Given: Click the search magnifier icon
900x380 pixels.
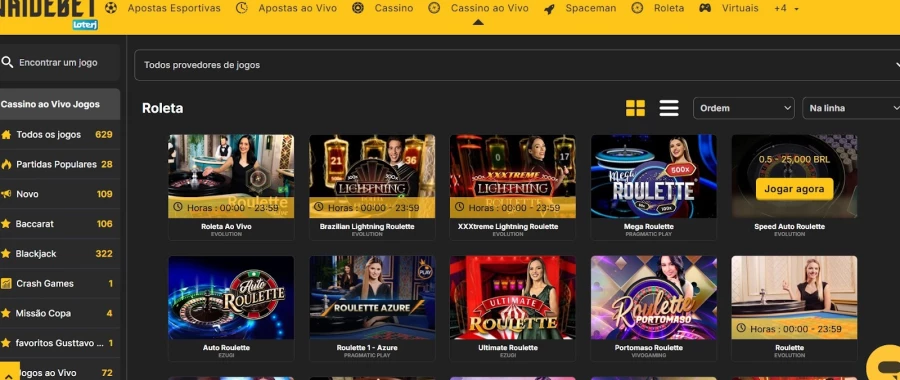Looking at the screenshot, I should [7, 62].
